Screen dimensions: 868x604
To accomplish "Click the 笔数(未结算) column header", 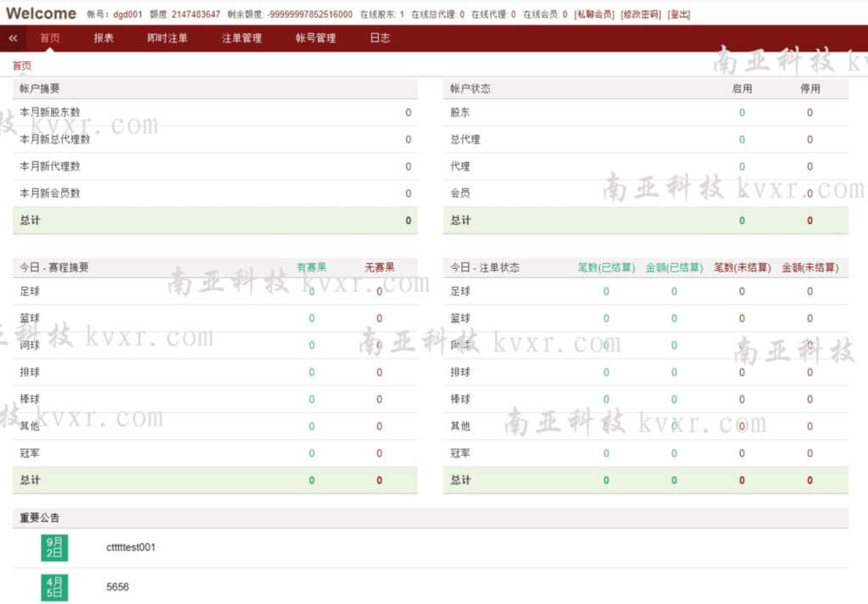I will point(742,268).
